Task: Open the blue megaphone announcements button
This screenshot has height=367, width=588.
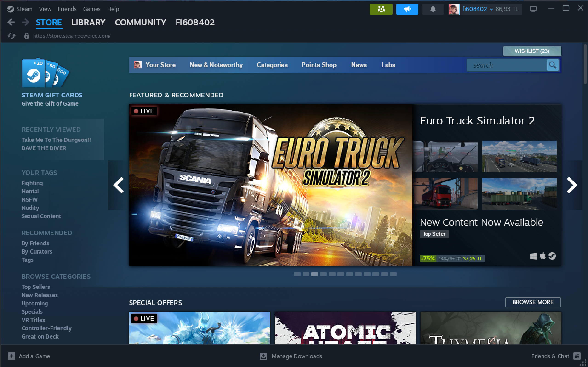Action: [x=407, y=9]
